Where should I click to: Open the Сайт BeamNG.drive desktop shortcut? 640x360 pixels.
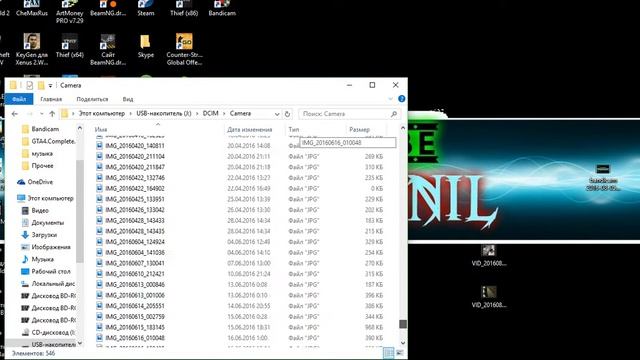point(108,49)
